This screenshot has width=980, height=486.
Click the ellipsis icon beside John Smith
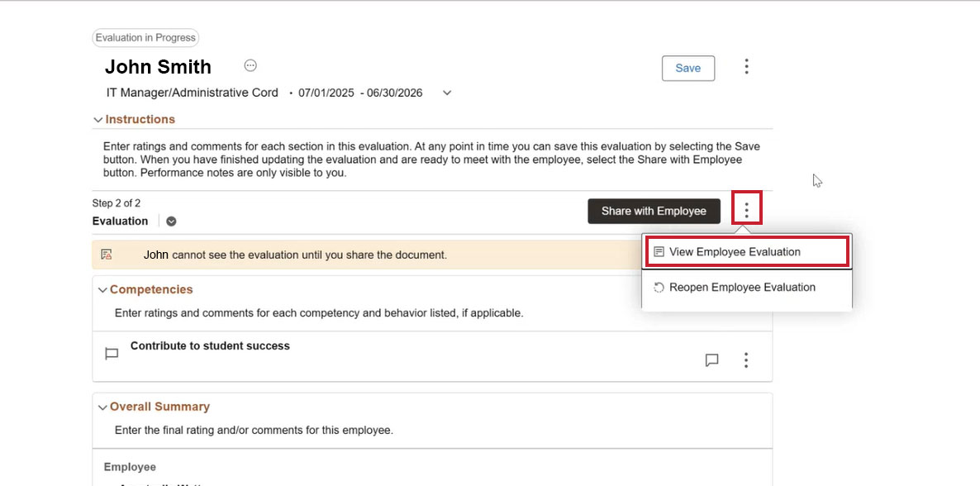pos(250,65)
